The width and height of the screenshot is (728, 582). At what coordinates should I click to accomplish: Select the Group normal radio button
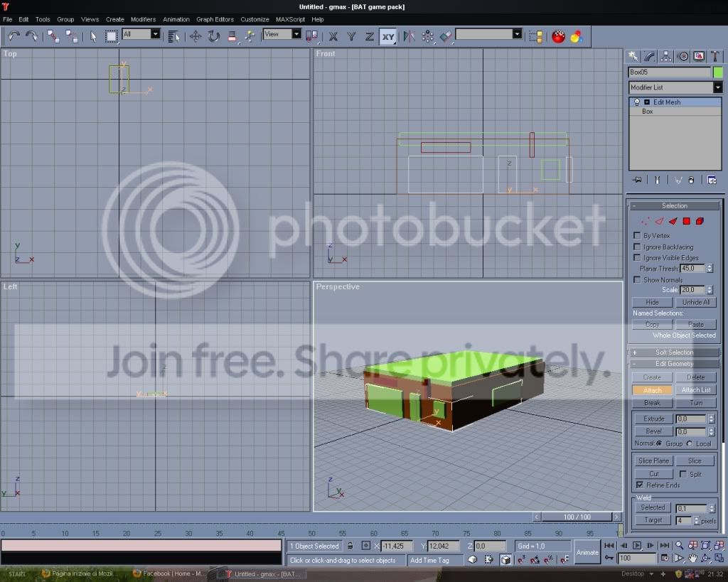click(659, 443)
